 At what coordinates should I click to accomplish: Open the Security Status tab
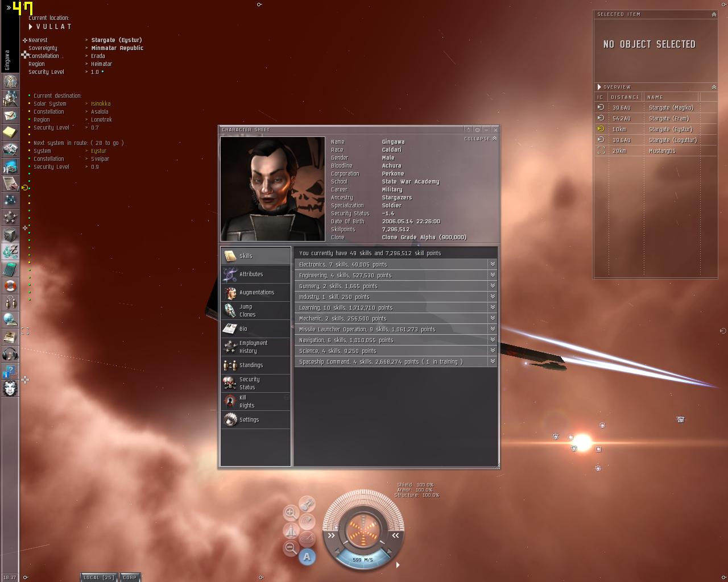[255, 383]
